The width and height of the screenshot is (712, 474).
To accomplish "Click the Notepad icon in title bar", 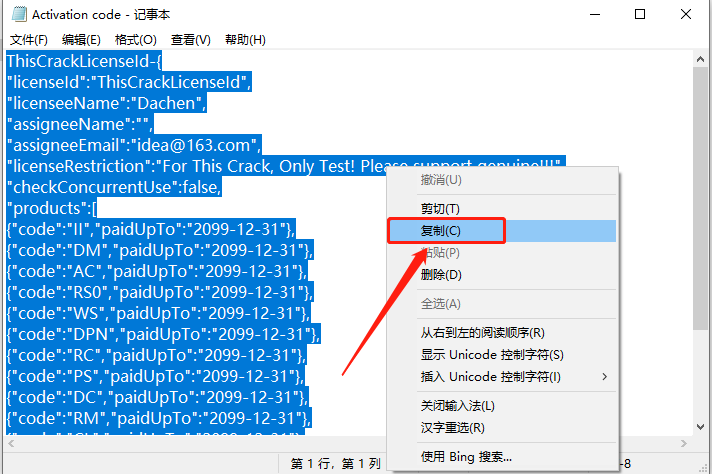I will click(19, 15).
